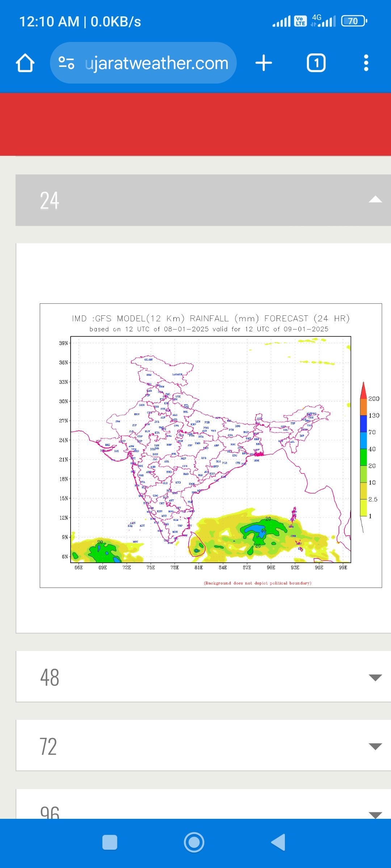The width and height of the screenshot is (391, 868).
Task: Open a new tab with plus icon
Action: [264, 63]
